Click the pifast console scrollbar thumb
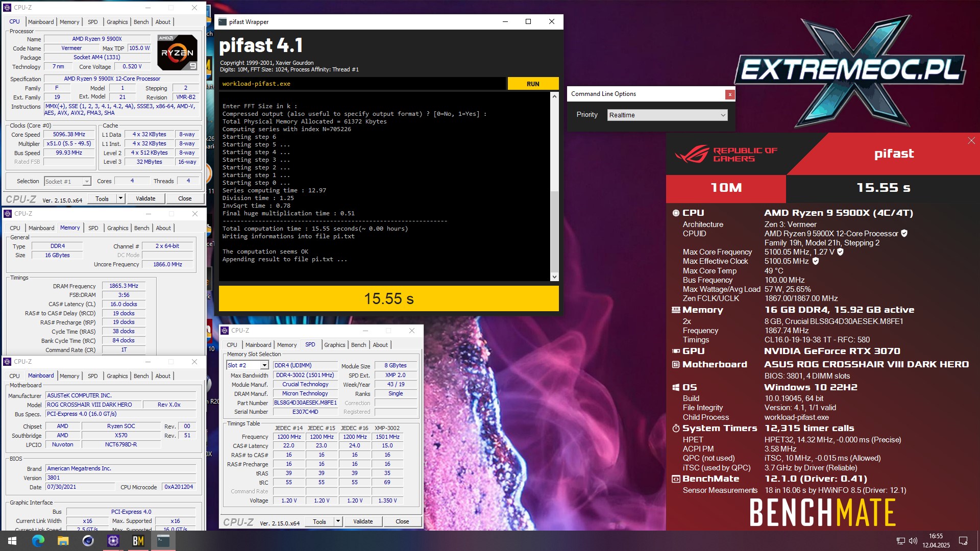980x551 pixels. click(x=554, y=233)
